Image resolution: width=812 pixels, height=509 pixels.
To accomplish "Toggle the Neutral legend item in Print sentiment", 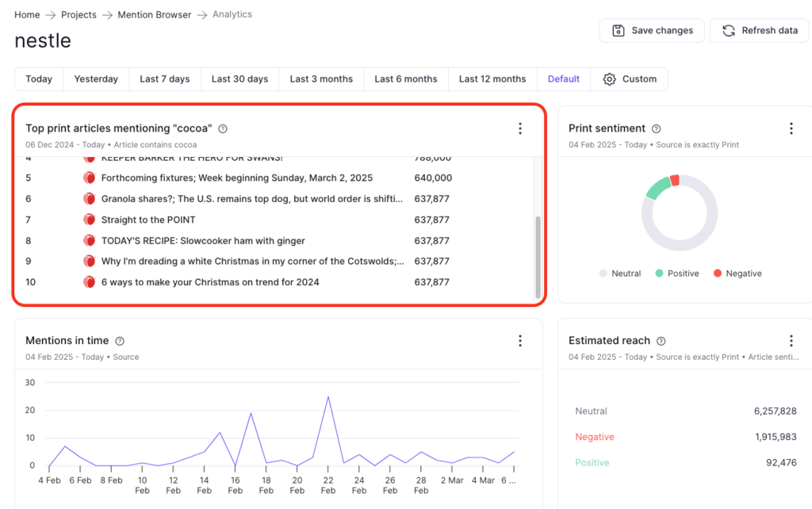I will [x=619, y=274].
